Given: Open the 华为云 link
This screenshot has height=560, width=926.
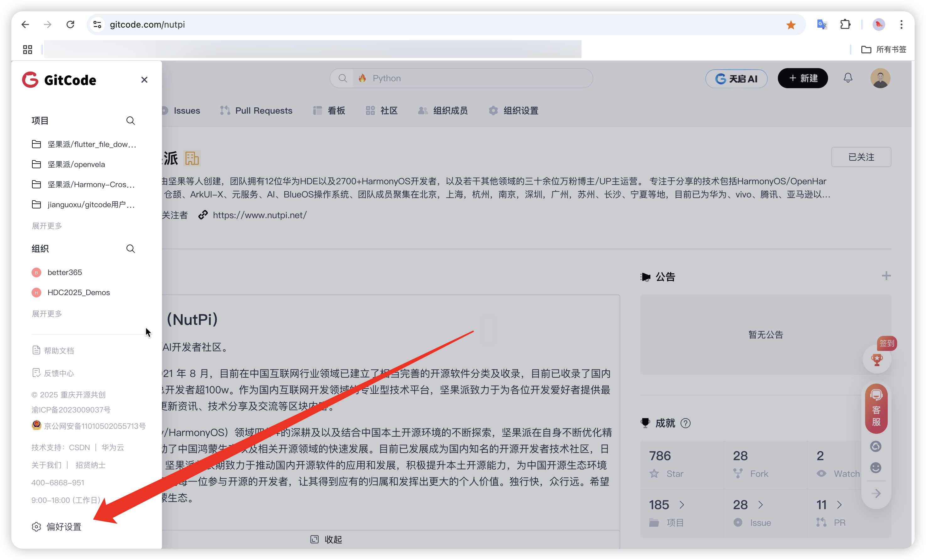Looking at the screenshot, I should point(113,448).
